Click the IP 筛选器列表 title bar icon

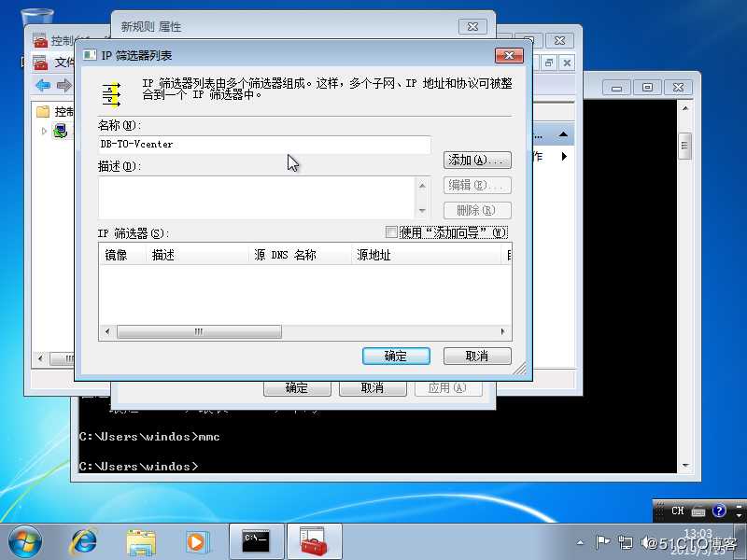[x=90, y=55]
